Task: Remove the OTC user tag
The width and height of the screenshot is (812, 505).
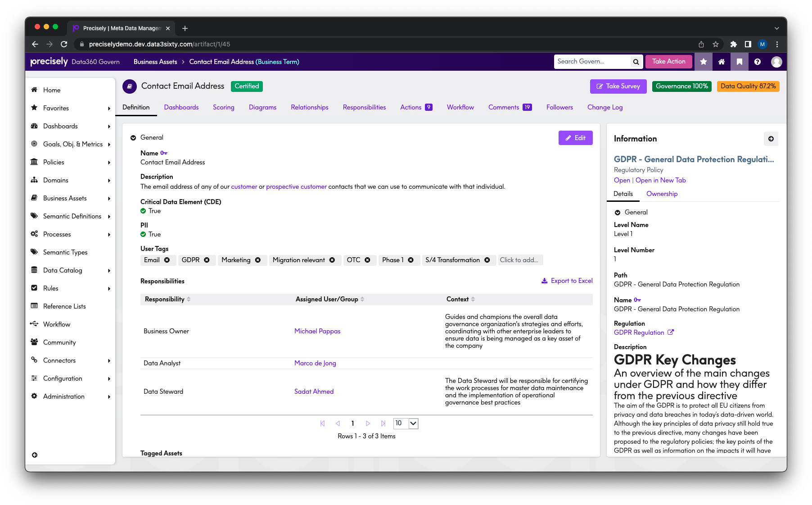Action: click(367, 260)
